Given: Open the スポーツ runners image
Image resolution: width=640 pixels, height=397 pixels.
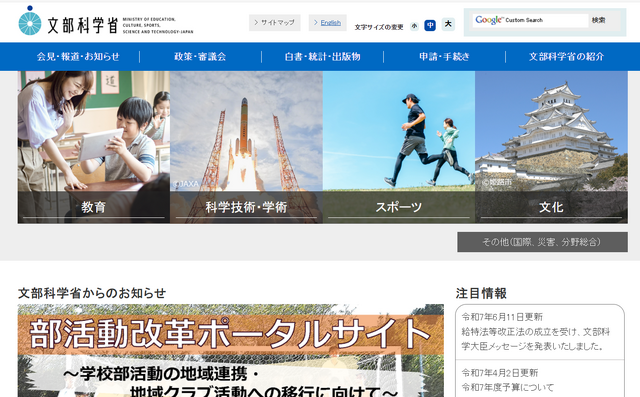Looking at the screenshot, I should [399, 147].
